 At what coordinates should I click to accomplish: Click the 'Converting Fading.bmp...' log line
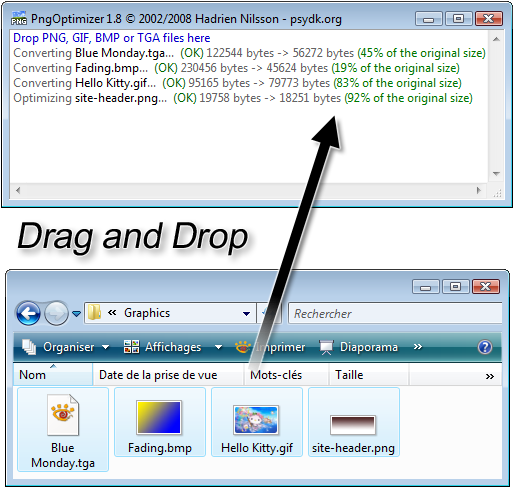tap(236, 68)
